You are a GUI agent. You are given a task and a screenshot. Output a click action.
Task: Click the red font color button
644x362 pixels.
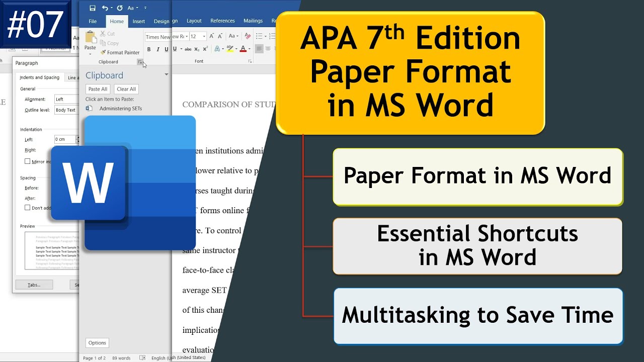point(243,49)
